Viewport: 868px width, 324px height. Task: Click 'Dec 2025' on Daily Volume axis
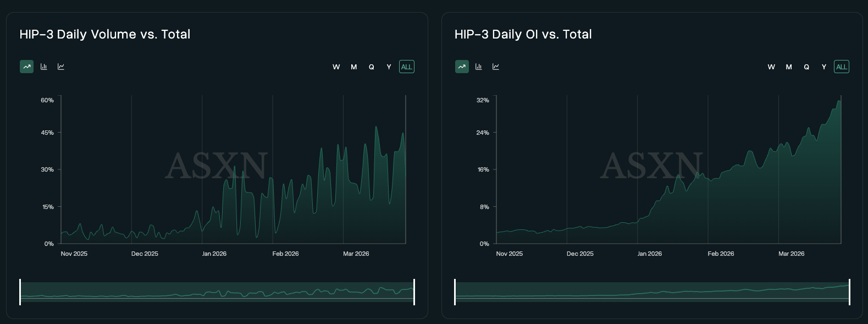click(x=145, y=254)
